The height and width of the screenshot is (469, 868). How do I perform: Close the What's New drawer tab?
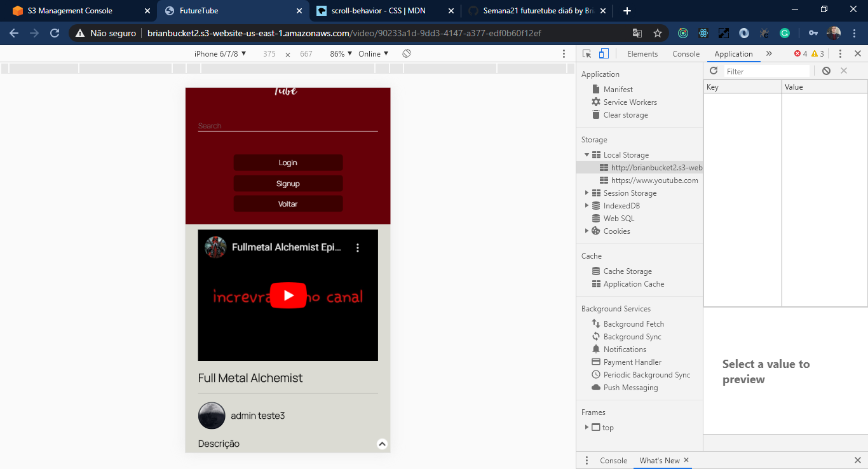click(686, 460)
